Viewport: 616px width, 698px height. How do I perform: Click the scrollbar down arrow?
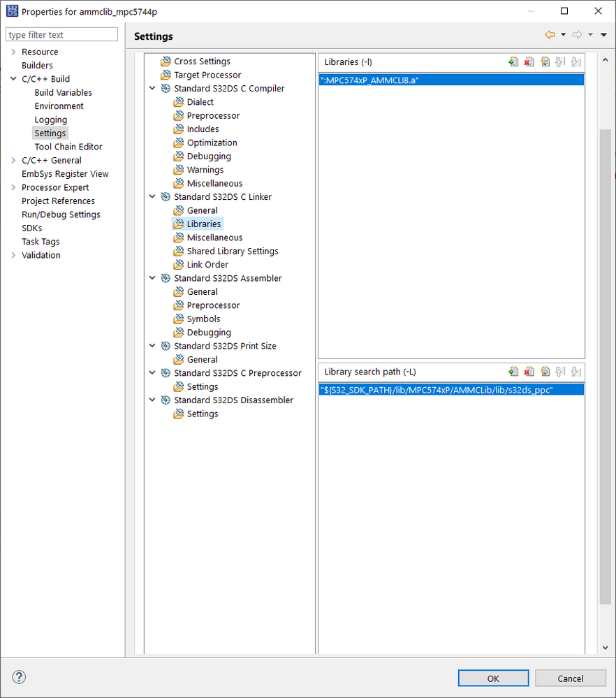(605, 648)
